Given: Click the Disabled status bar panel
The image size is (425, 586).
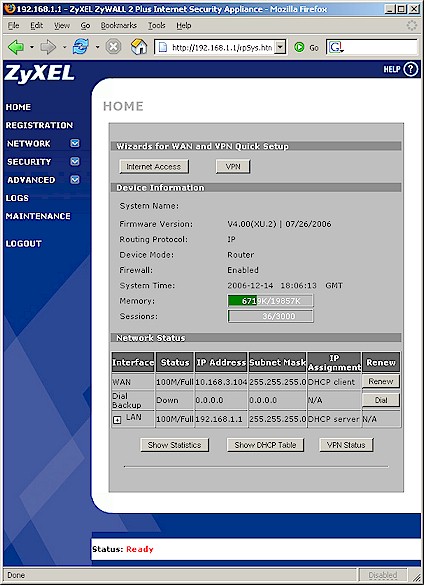Looking at the screenshot, I should click(x=383, y=575).
